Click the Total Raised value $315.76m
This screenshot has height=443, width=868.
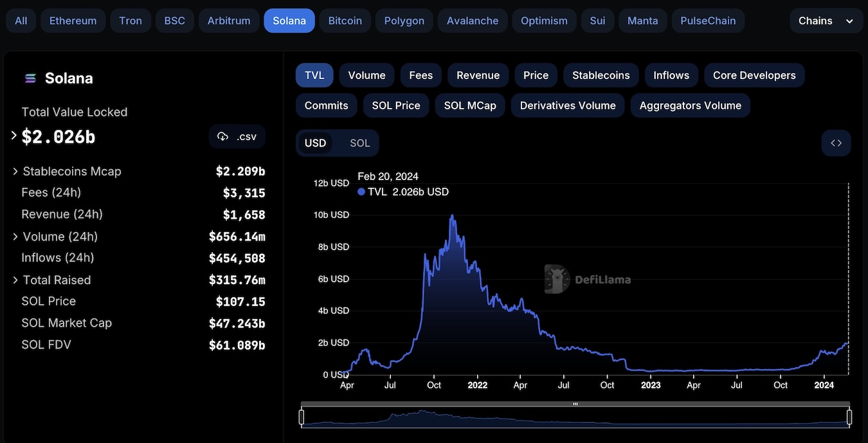237,280
